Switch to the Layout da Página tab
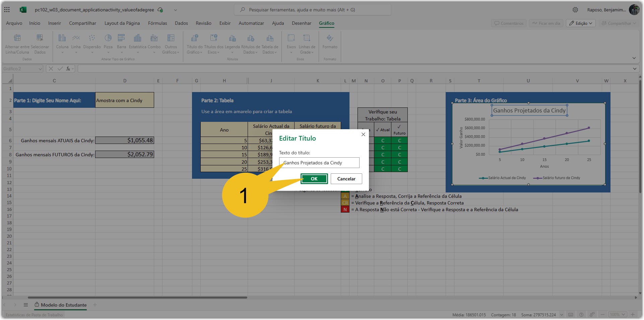 point(122,23)
